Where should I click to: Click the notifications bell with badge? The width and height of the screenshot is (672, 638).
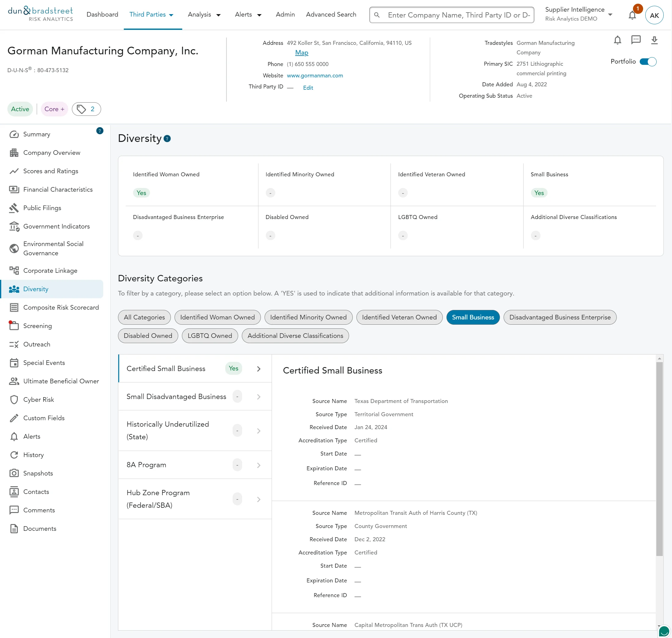click(x=632, y=15)
